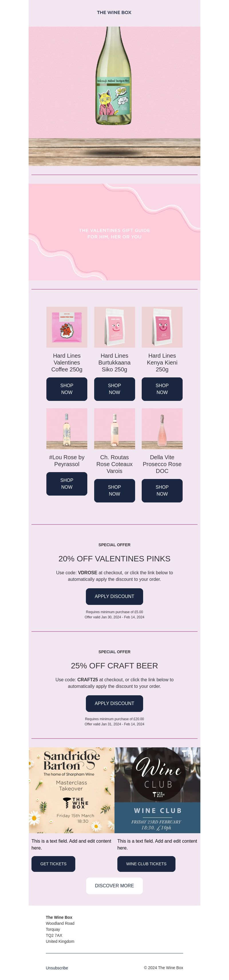Shop now for #Lou Rose by Peyrassol
The width and height of the screenshot is (229, 980).
tap(67, 484)
